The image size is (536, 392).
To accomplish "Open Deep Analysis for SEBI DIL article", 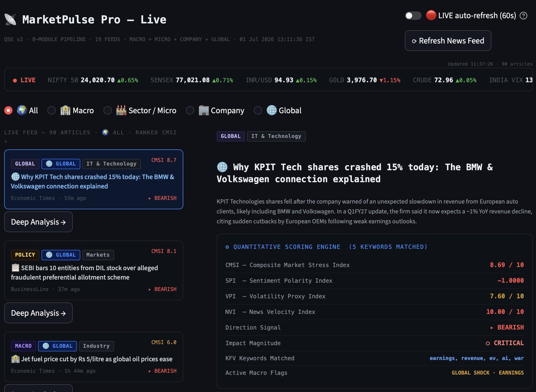I will point(38,313).
